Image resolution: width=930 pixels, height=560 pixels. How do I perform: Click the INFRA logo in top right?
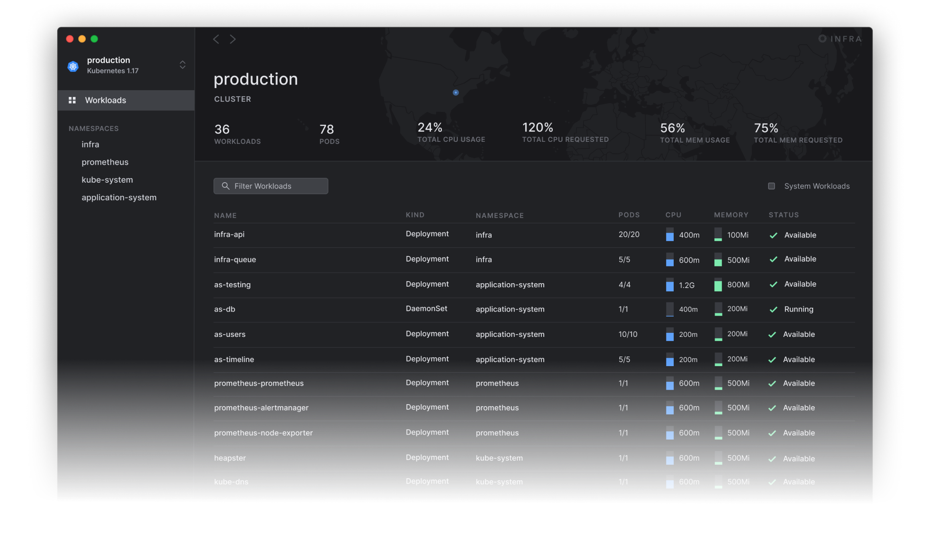839,38
